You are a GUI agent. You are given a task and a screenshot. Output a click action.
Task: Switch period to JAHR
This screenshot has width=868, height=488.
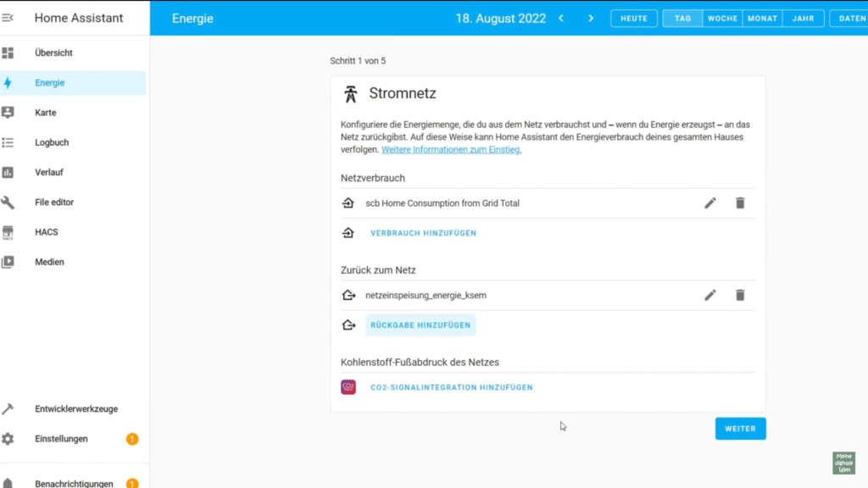pos(803,19)
